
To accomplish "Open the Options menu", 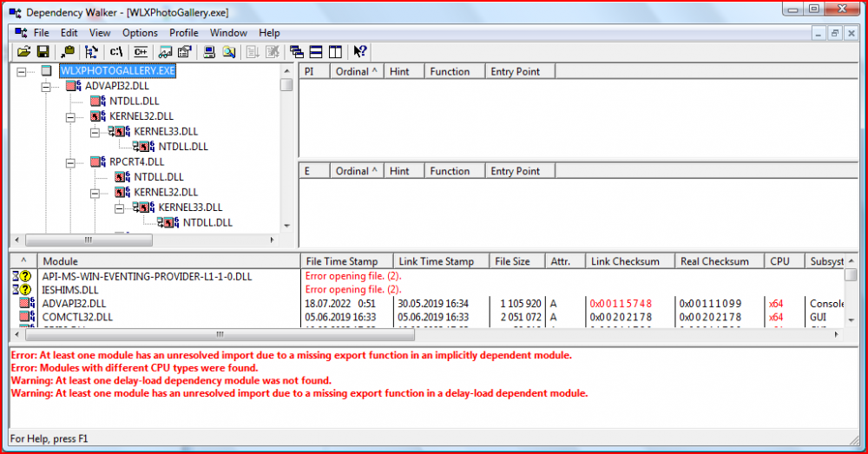I will [140, 33].
